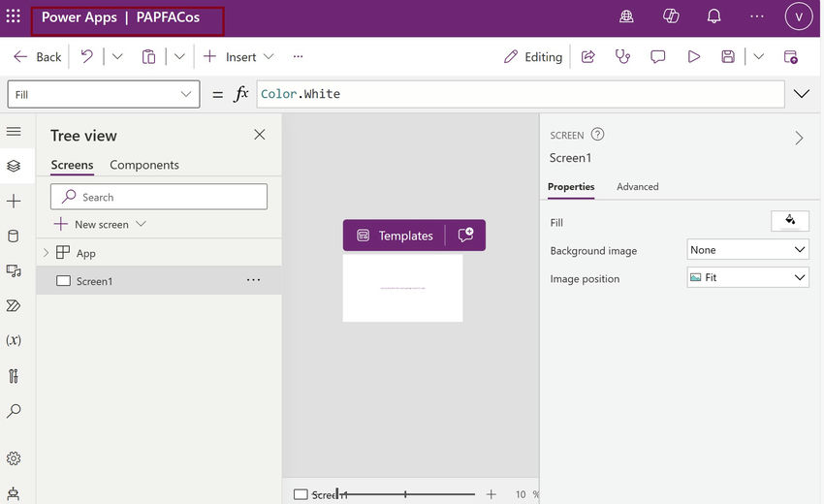Click the fx formula icon
Screen dimensions: 824x504
click(x=241, y=94)
